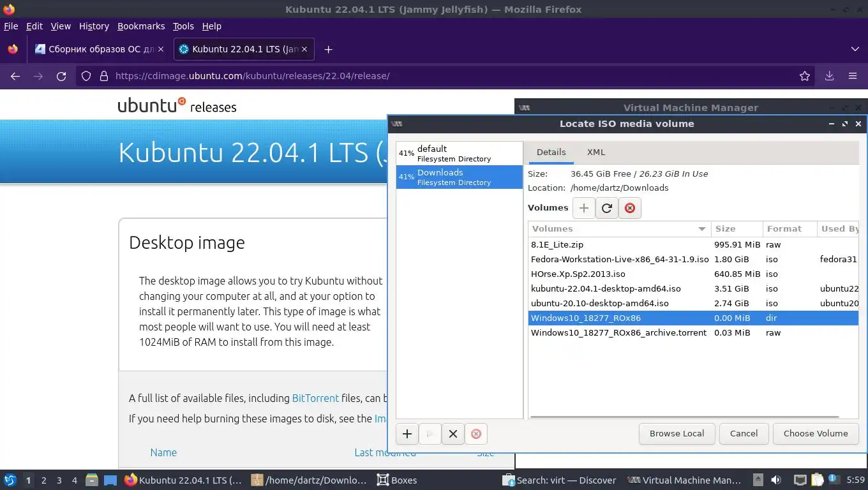Open the Bookmarks menu
This screenshot has height=490, width=868.
pyautogui.click(x=141, y=26)
